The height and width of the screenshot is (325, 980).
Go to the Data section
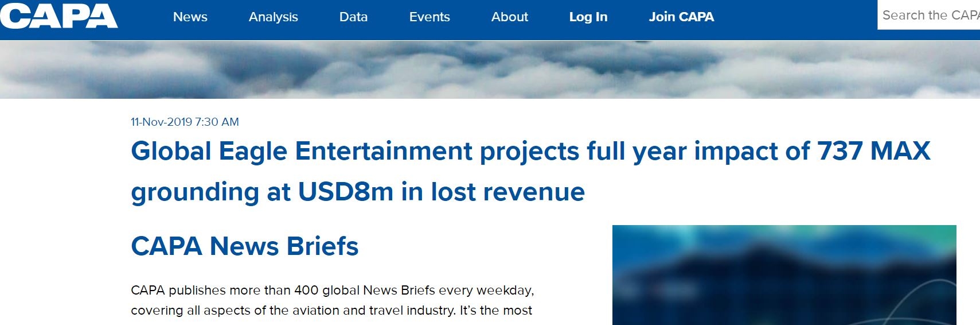click(x=353, y=17)
